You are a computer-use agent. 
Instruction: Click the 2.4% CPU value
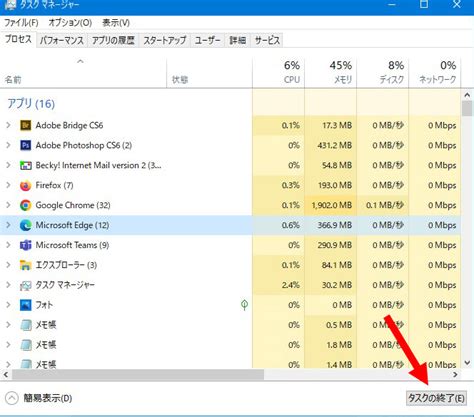point(291,285)
